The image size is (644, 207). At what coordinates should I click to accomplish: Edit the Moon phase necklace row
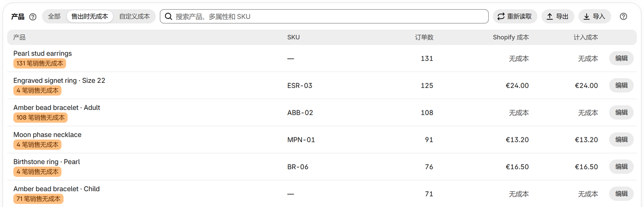tap(621, 140)
